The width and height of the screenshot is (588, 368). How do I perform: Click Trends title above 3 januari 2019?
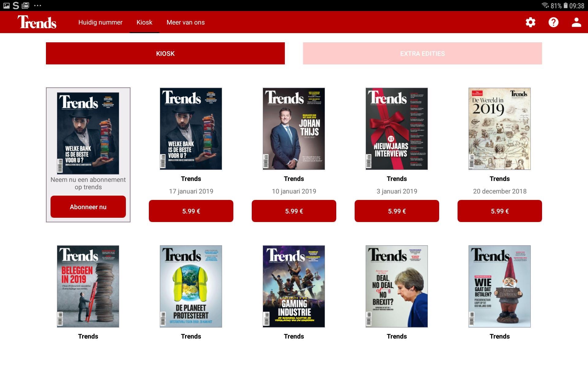(397, 179)
